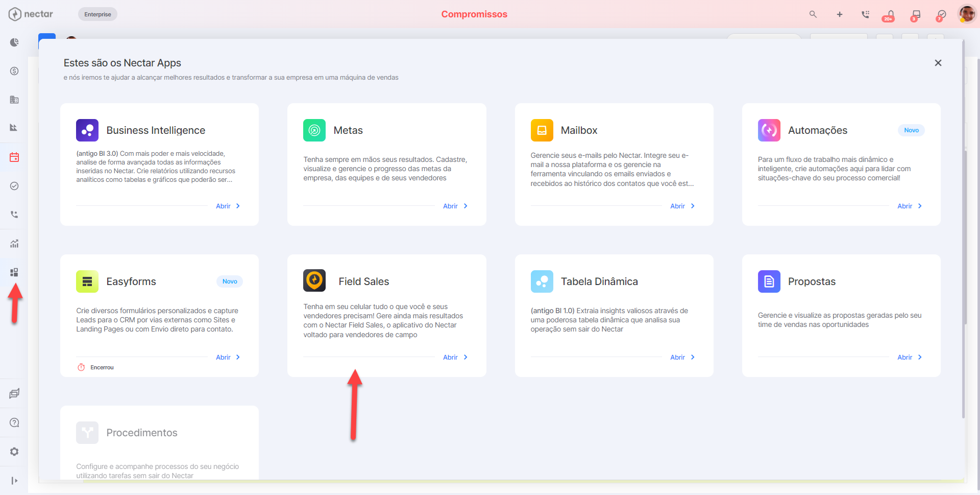Screen dimensions: 980x495
Task: Open the dashboard pie chart sidebar icon
Action: tap(14, 42)
